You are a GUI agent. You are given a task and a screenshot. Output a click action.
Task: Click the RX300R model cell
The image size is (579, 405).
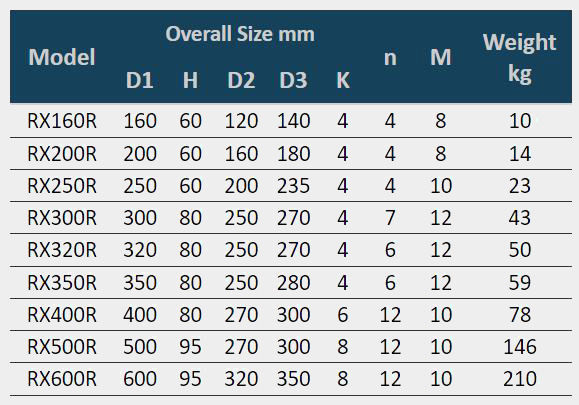62,217
